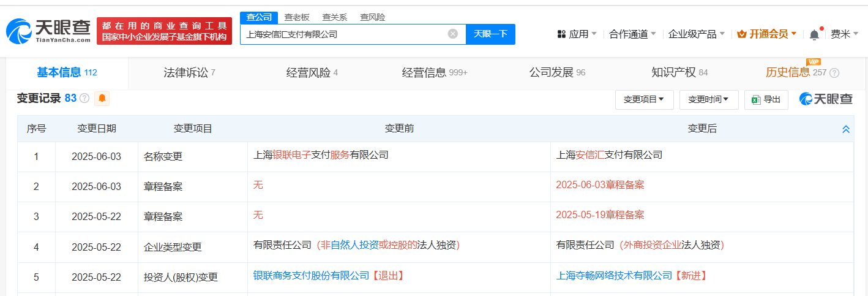
Task: Click the help icon beside 历史信息
Action: pyautogui.click(x=834, y=73)
